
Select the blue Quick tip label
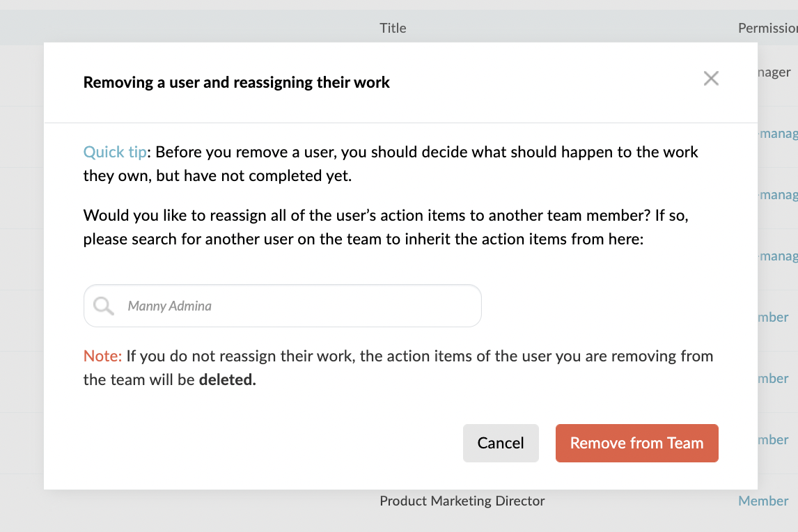pyautogui.click(x=115, y=152)
